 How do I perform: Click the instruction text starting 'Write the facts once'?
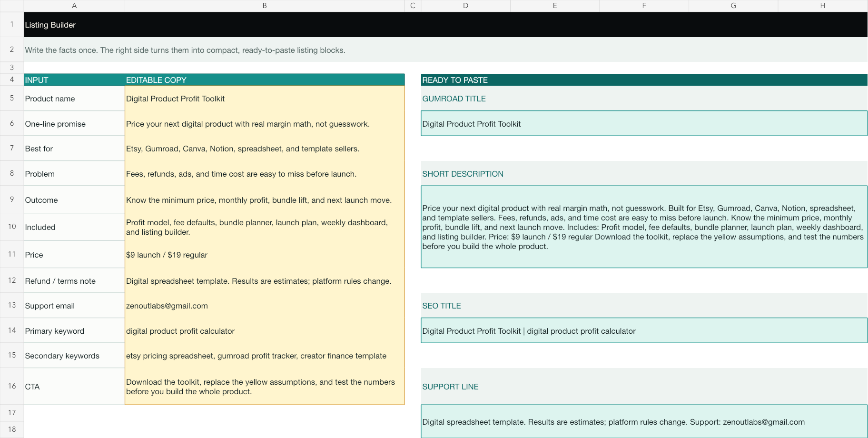click(185, 50)
